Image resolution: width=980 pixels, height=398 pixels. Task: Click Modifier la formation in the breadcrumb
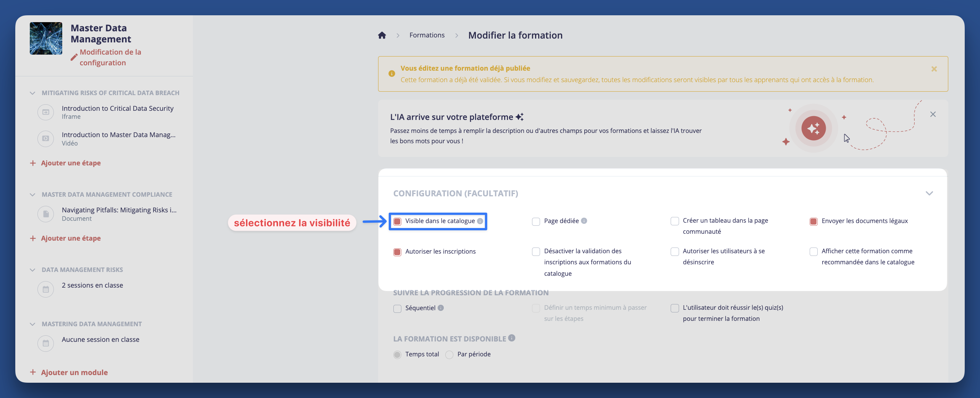point(515,35)
